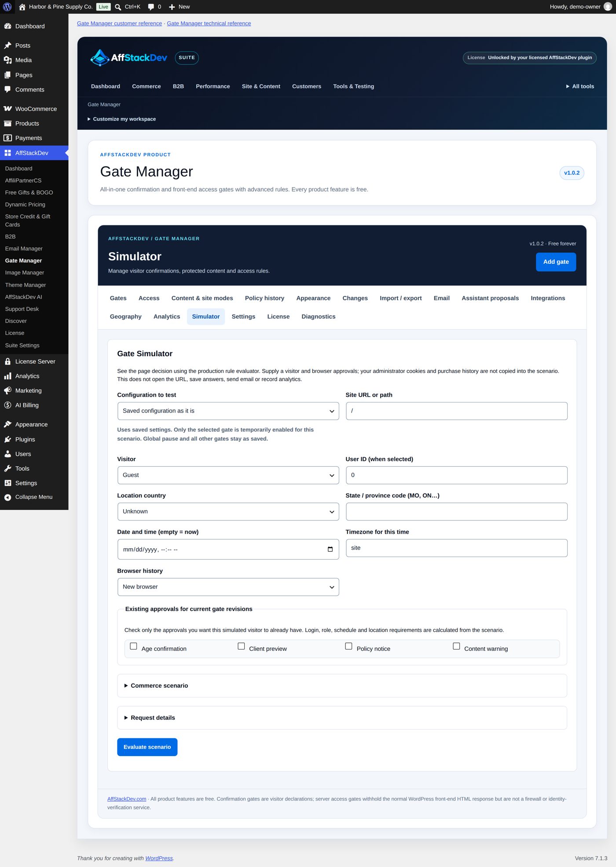The width and height of the screenshot is (616, 867).
Task: Tick the Content warning checkbox
Action: click(x=456, y=646)
